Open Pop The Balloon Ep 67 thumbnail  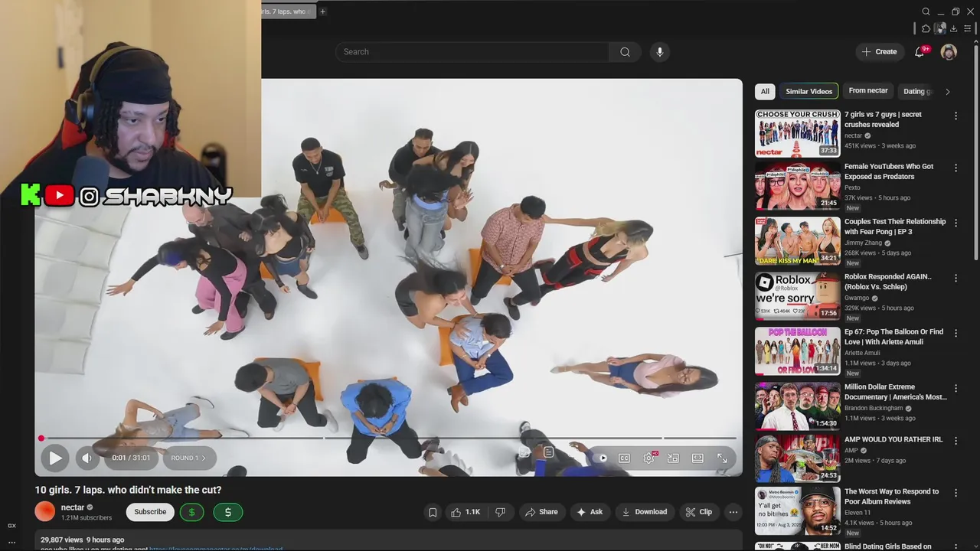797,351
